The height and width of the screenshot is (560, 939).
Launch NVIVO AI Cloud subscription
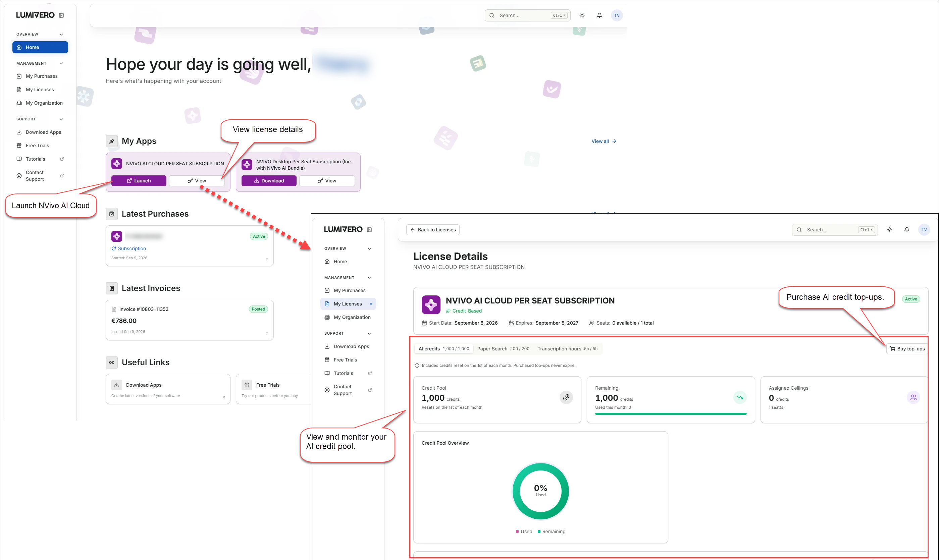point(139,181)
